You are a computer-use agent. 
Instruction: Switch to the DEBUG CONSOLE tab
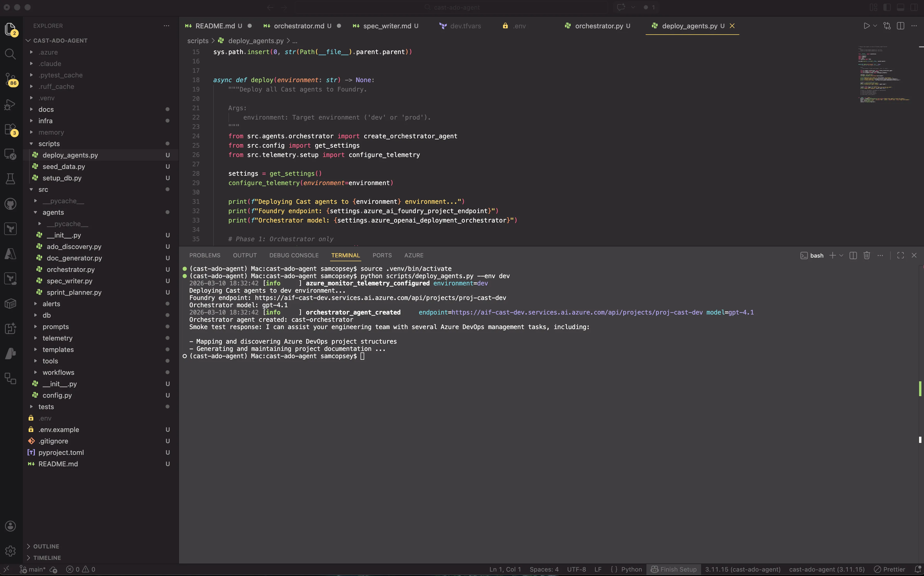293,255
